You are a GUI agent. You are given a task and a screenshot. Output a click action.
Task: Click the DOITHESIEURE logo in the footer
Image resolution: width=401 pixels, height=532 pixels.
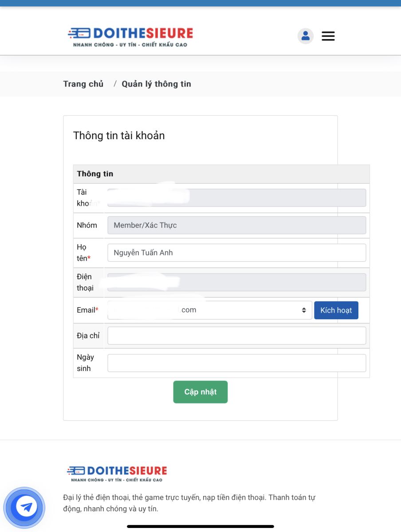click(117, 473)
